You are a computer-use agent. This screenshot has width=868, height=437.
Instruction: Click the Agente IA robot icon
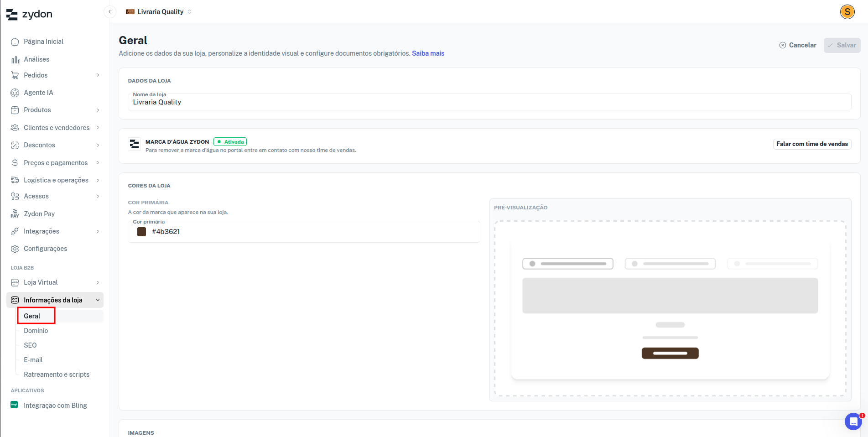15,93
